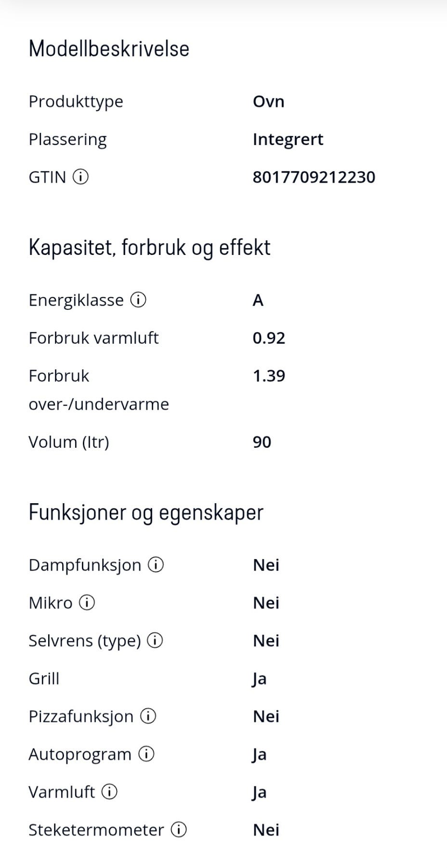Click the Modellbeskrivelse heading
The width and height of the screenshot is (447, 868).
pyautogui.click(x=109, y=49)
